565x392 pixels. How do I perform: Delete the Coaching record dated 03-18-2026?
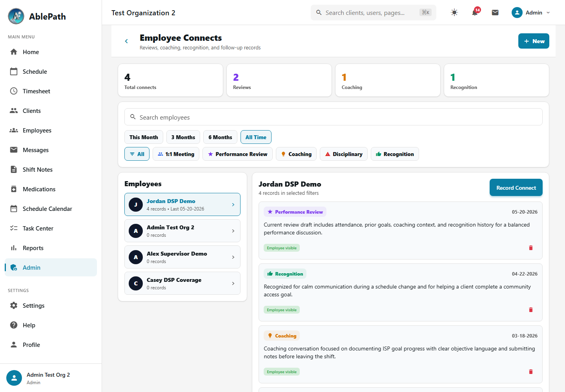point(531,372)
